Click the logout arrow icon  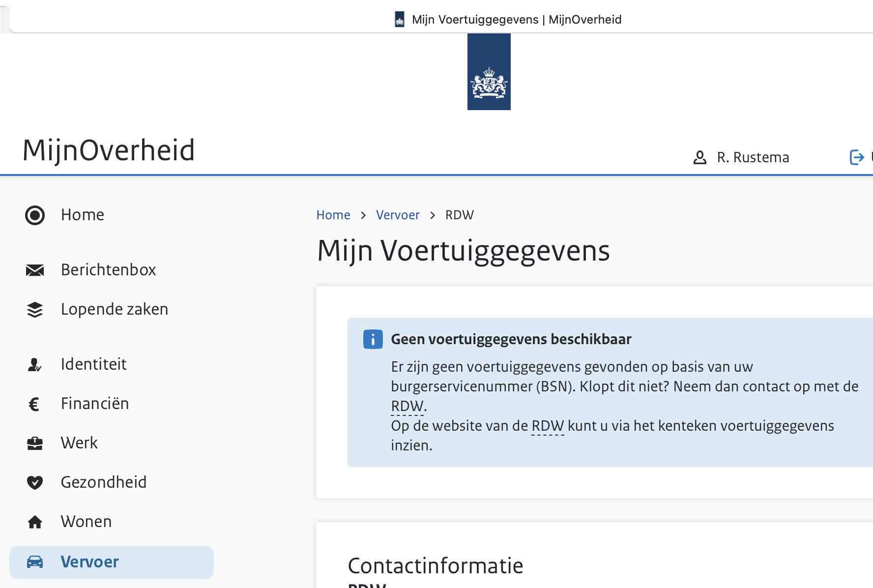[x=857, y=157]
